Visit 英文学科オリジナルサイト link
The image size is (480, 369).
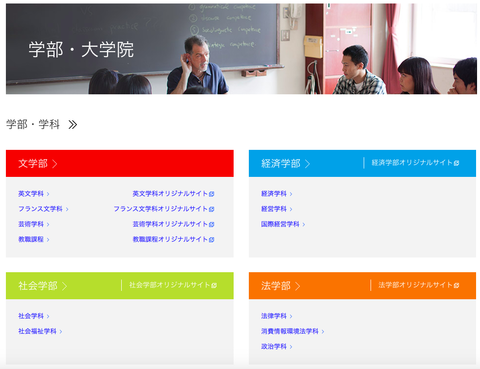170,194
